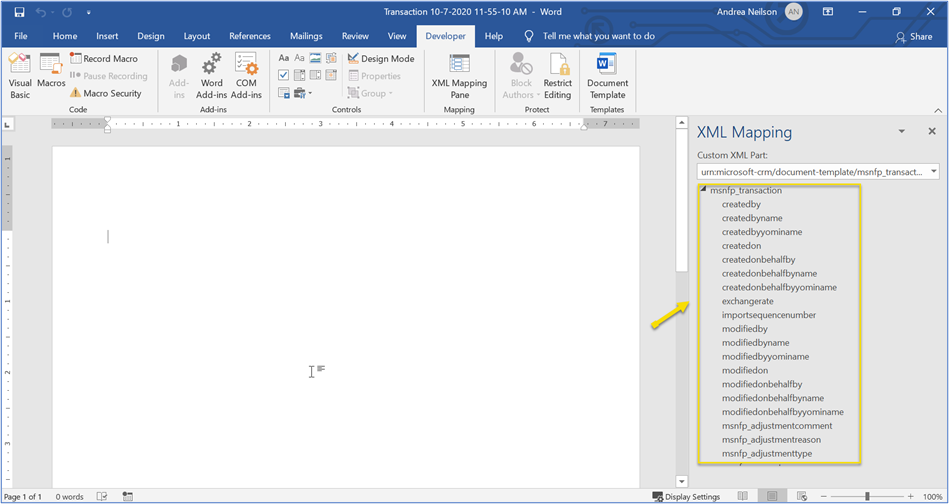Select modifiedon field
Image resolution: width=949 pixels, height=504 pixels.
[745, 370]
